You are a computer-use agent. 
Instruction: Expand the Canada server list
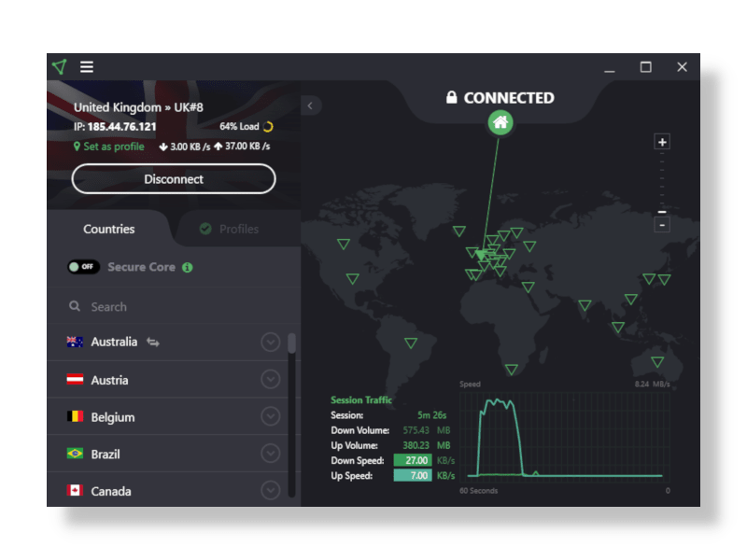click(x=270, y=490)
